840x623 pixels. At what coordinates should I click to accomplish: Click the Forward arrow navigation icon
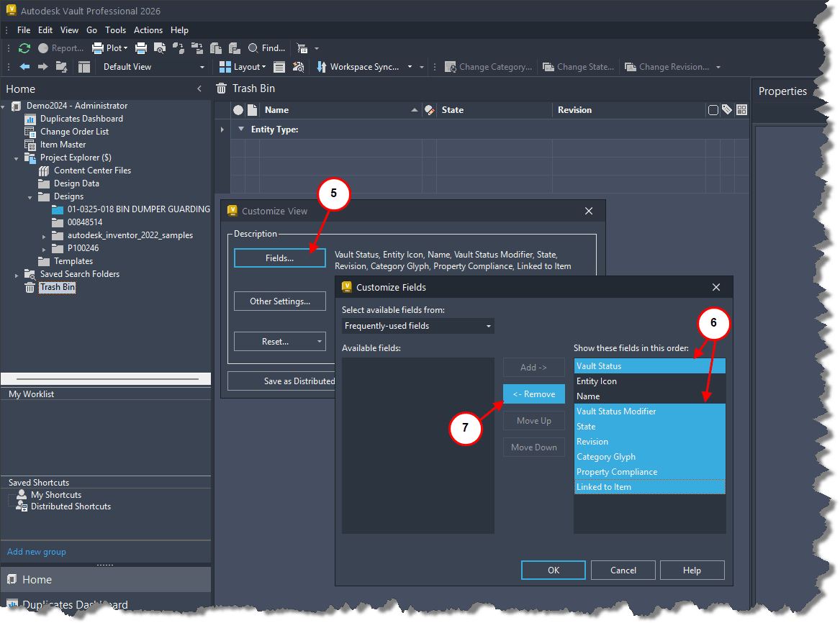coord(43,67)
